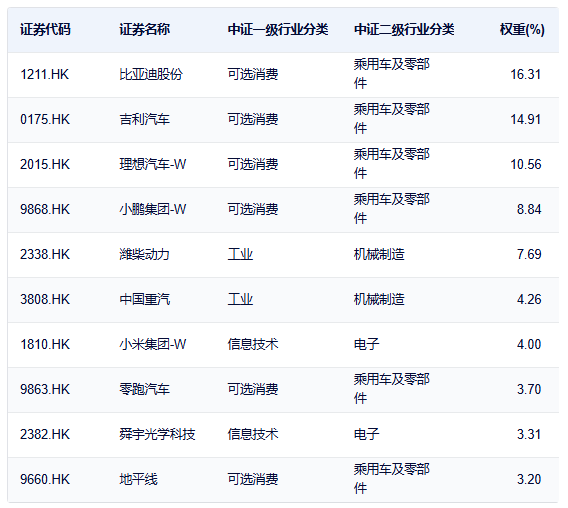Click the security name 理想汽车-W
The height and width of the screenshot is (508, 568).
point(153,165)
